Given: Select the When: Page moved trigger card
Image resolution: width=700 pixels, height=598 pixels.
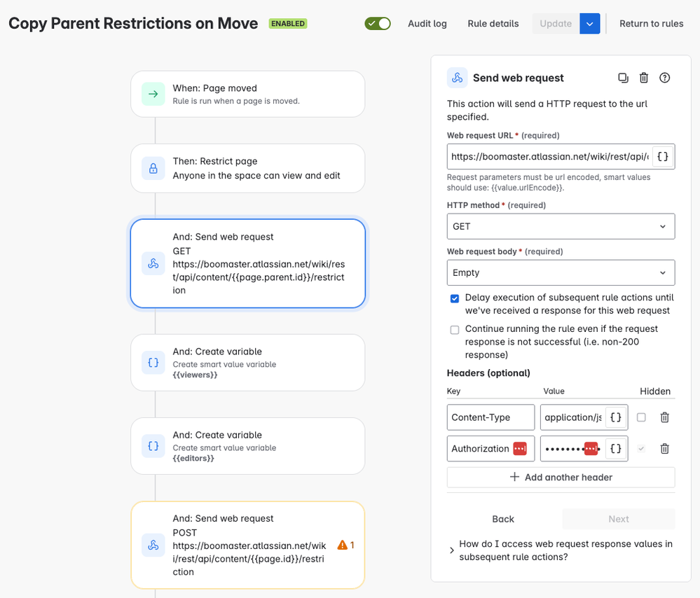Looking at the screenshot, I should click(248, 94).
